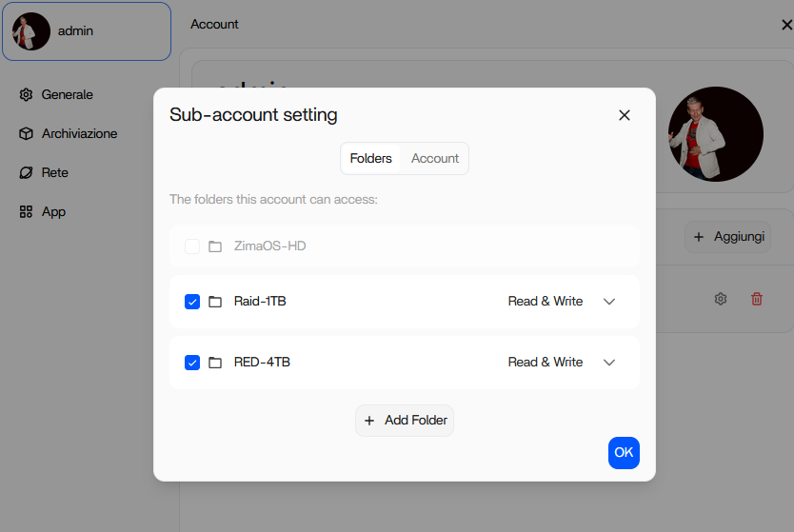Click folder icon next to RED-4TB

215,363
